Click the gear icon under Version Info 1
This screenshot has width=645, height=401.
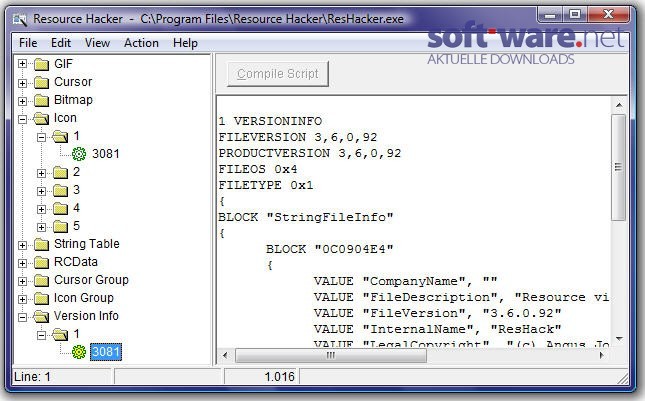pos(79,352)
